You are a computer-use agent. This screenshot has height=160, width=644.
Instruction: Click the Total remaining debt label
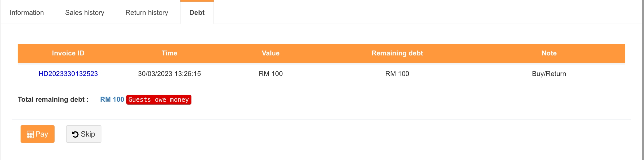[53, 99]
